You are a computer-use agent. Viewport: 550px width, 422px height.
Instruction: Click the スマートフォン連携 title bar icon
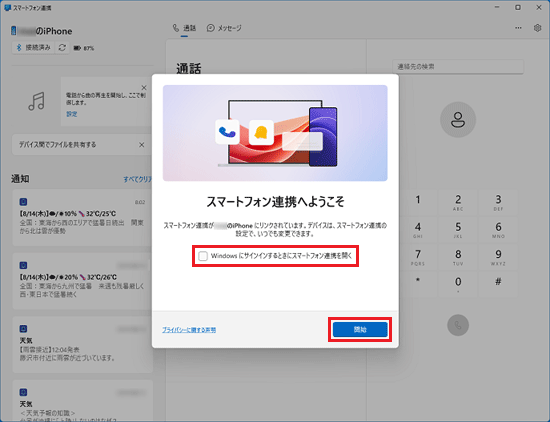7,7
